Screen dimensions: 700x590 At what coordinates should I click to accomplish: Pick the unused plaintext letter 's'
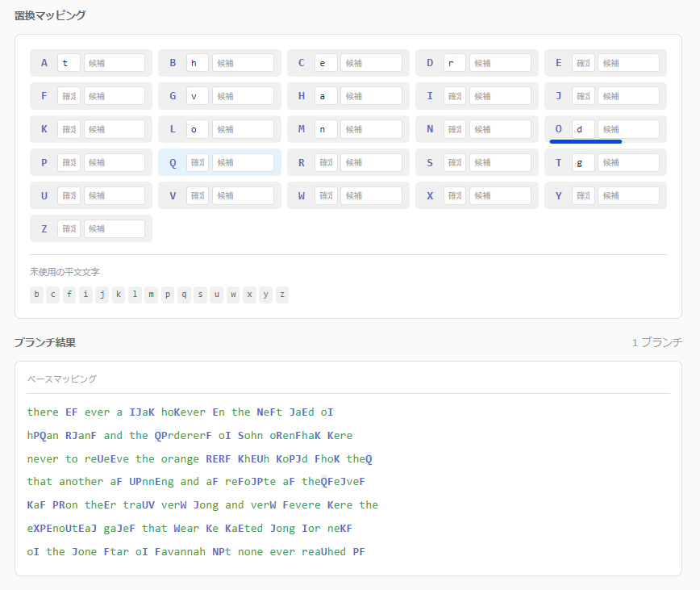coord(200,295)
